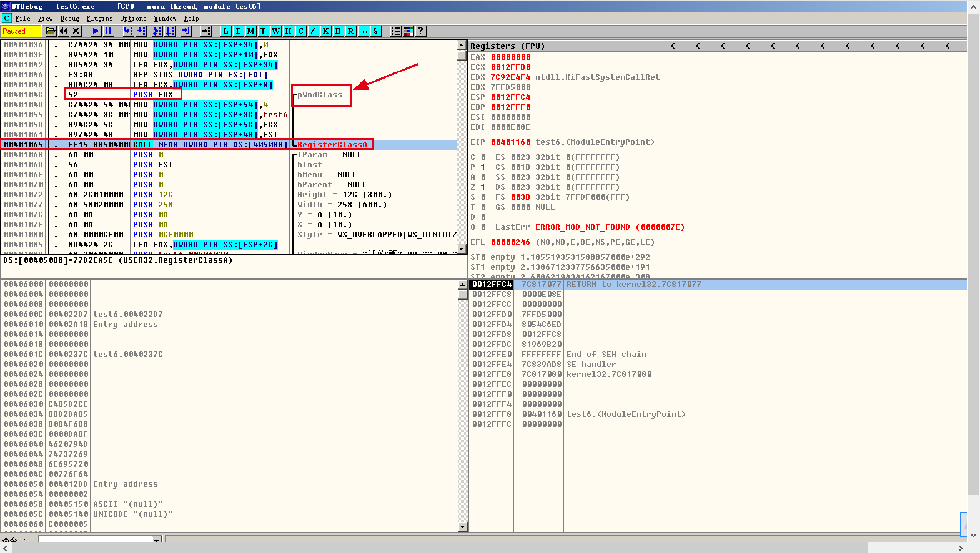
Task: Select the EIP value 00401160
Action: pos(510,142)
